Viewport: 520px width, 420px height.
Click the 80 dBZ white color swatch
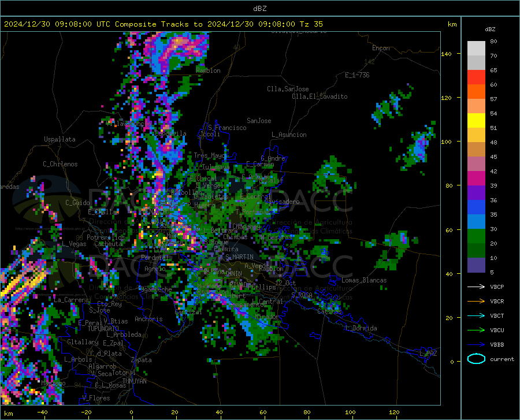(476, 48)
